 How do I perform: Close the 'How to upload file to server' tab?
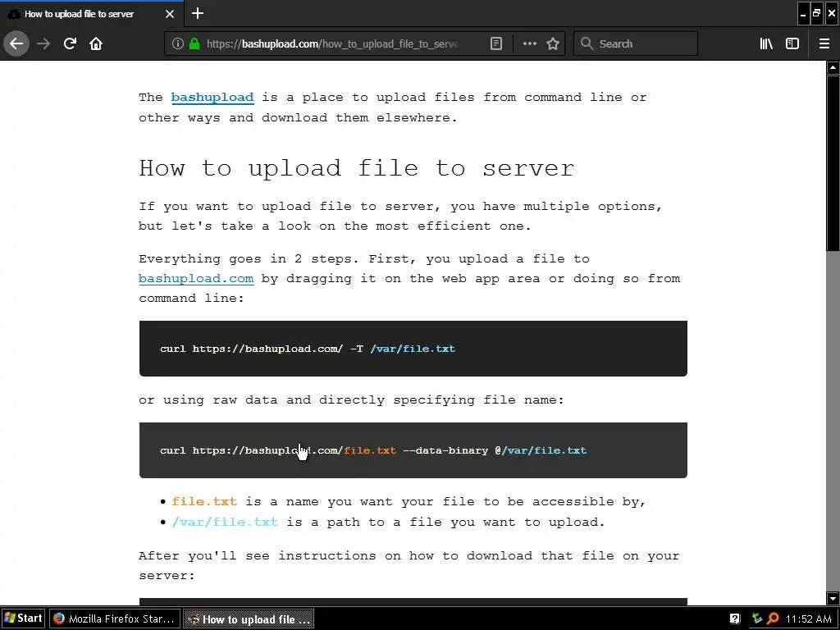click(x=170, y=14)
